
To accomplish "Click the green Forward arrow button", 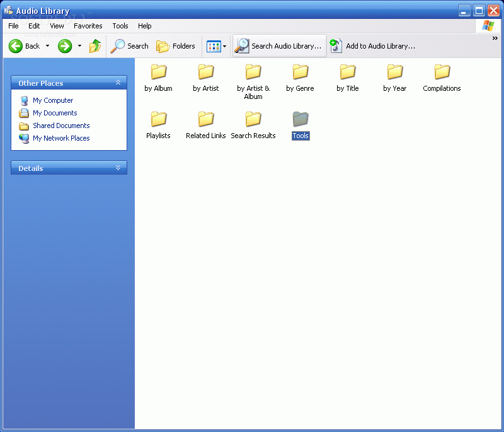I will [65, 46].
